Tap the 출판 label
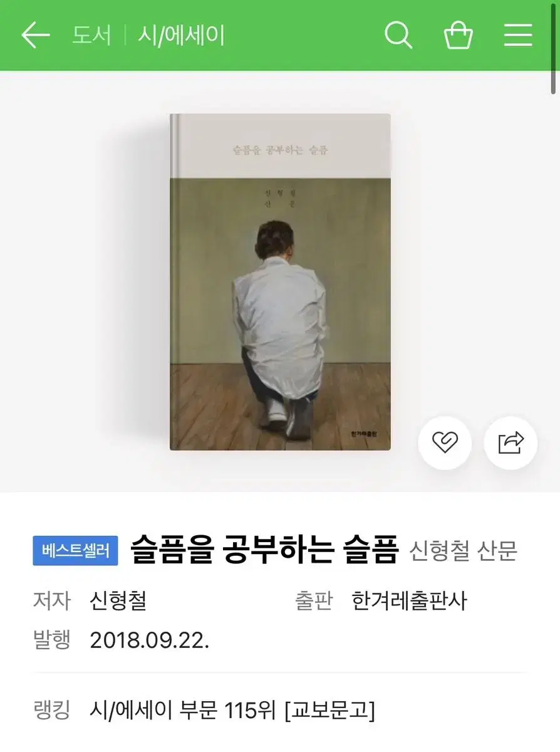This screenshot has width=560, height=752. (x=313, y=601)
